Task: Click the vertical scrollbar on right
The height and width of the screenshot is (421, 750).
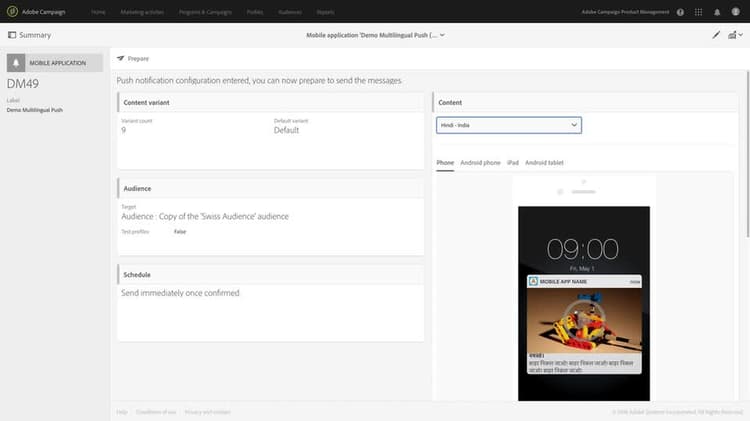Action: point(748,153)
